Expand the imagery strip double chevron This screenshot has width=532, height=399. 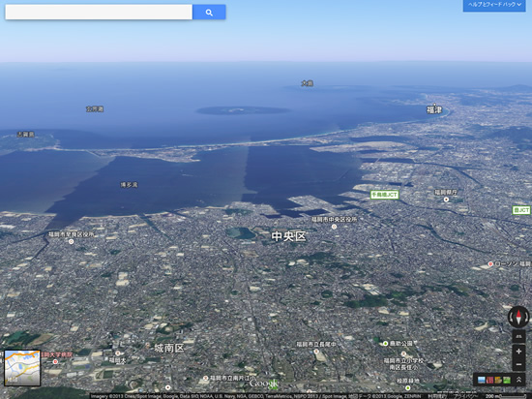[518, 380]
